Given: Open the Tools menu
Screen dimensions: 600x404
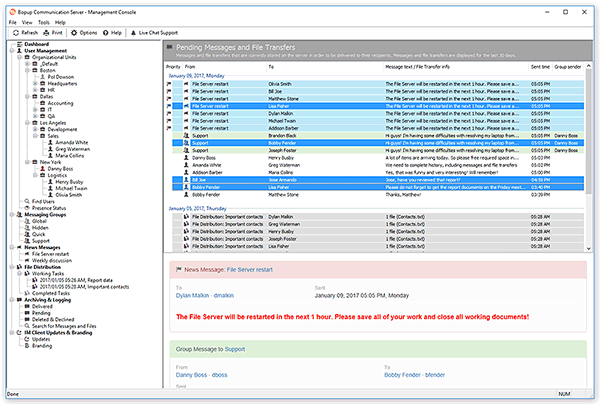Looking at the screenshot, I should [44, 23].
